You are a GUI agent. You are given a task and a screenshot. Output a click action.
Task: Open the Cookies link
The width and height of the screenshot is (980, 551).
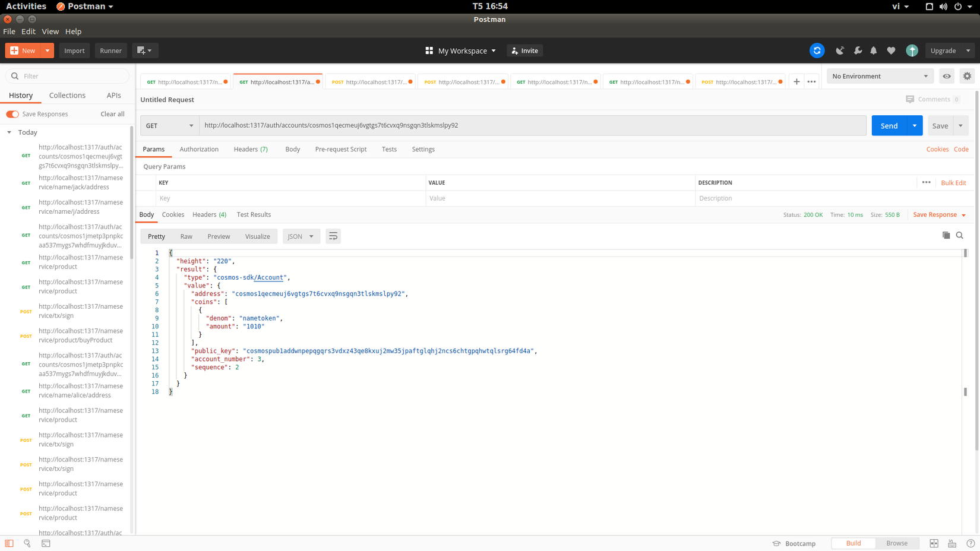pyautogui.click(x=937, y=149)
